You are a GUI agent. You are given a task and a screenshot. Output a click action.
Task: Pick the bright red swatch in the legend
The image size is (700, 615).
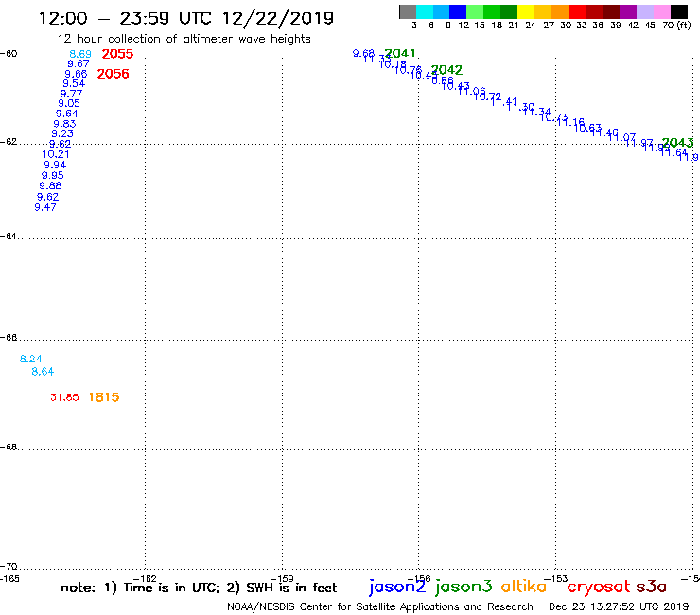pyautogui.click(x=577, y=11)
